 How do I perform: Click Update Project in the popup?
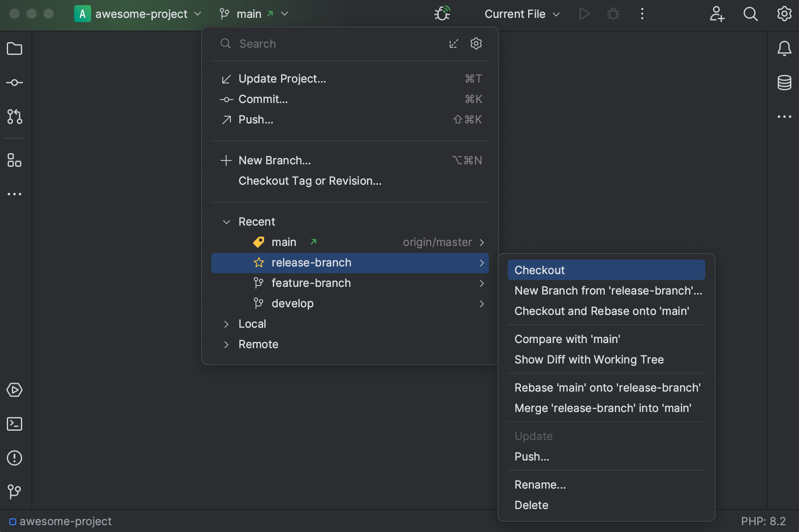click(282, 78)
